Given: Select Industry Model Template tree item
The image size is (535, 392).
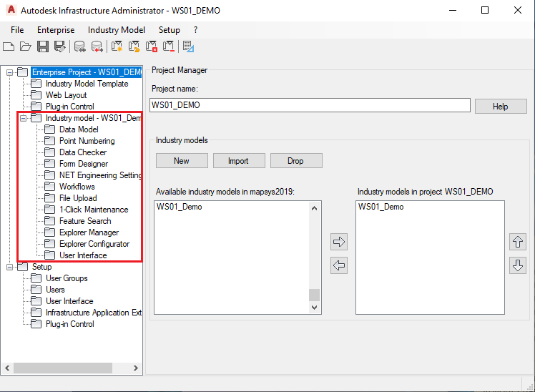Looking at the screenshot, I should coord(87,84).
